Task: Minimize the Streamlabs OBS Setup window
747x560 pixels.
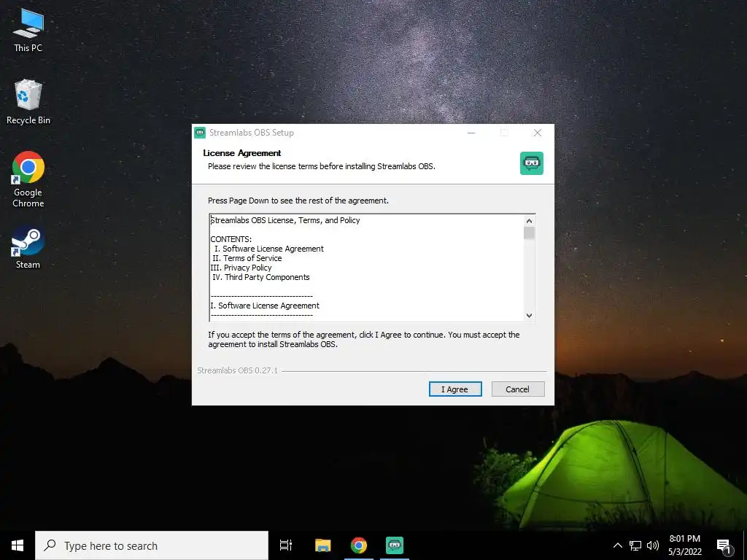Action: click(x=471, y=133)
